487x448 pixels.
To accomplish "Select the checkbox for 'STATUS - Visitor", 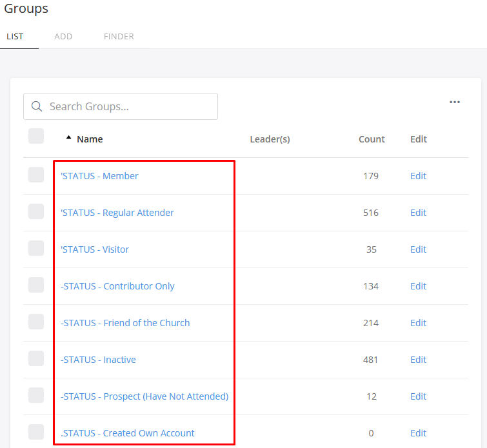I will [36, 249].
